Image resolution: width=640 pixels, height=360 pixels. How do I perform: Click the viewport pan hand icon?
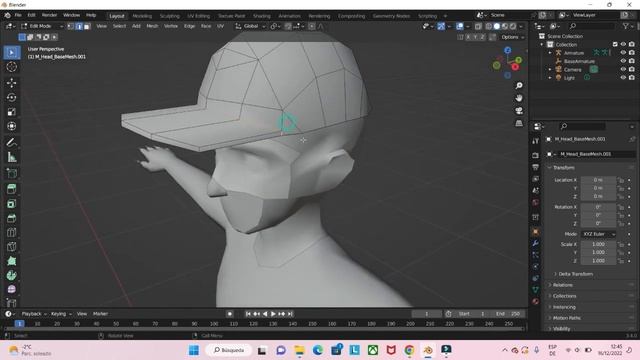tap(519, 98)
